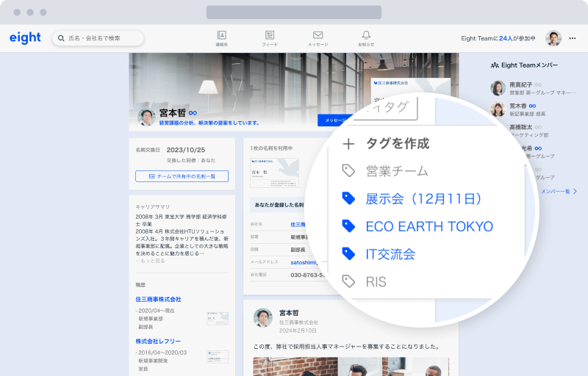Toggle the ECO EARTH TOKYO tag
588x376 pixels.
pos(429,227)
